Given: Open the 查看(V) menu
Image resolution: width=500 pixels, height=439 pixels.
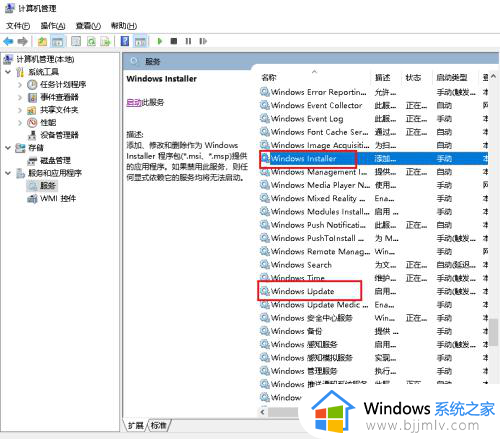Looking at the screenshot, I should tap(88, 26).
